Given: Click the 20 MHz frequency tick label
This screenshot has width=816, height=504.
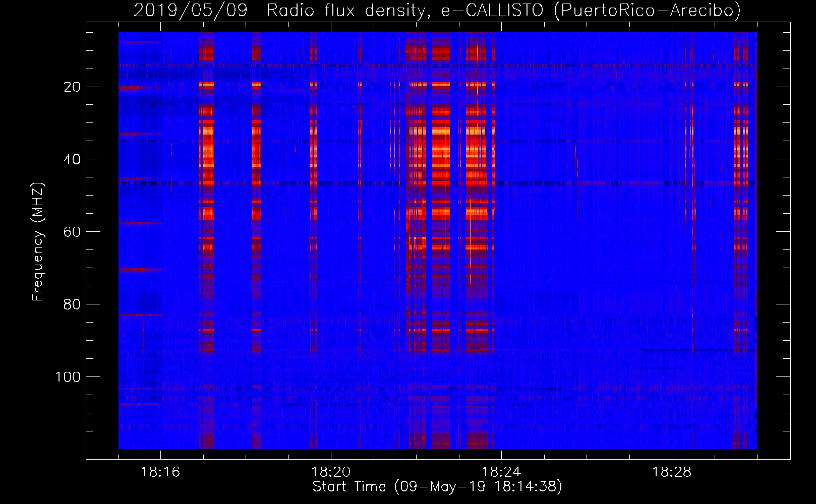Looking at the screenshot, I should [72, 87].
